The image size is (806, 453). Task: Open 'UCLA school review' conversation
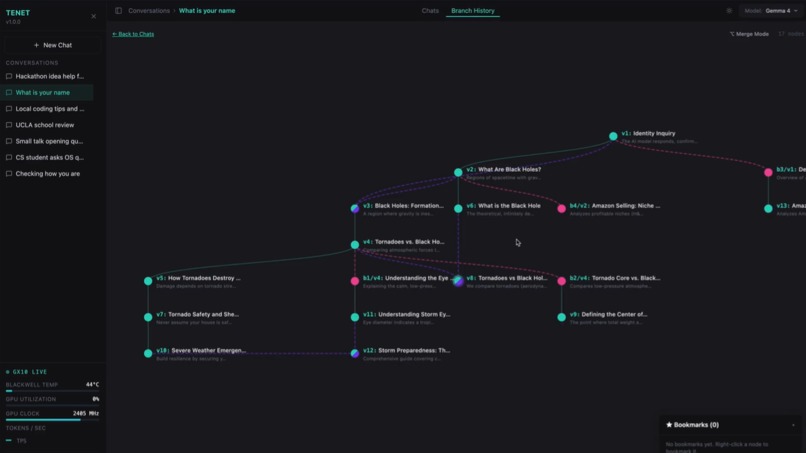pos(46,125)
